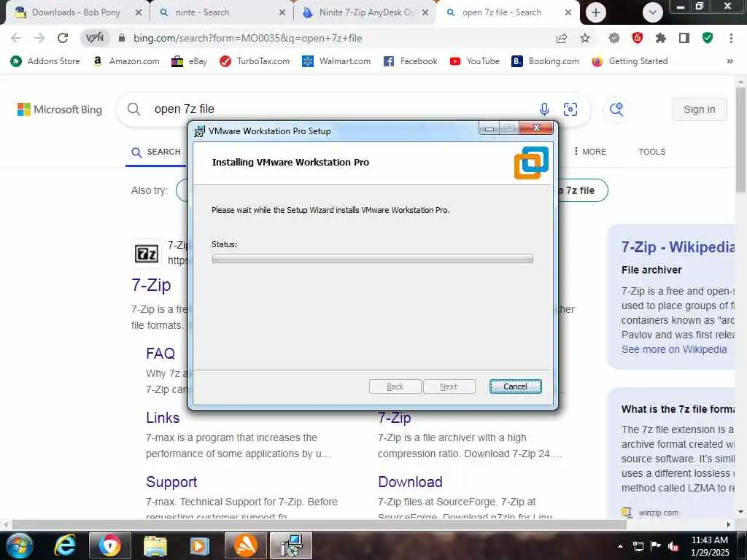Open the eBay bookmark

click(x=190, y=61)
